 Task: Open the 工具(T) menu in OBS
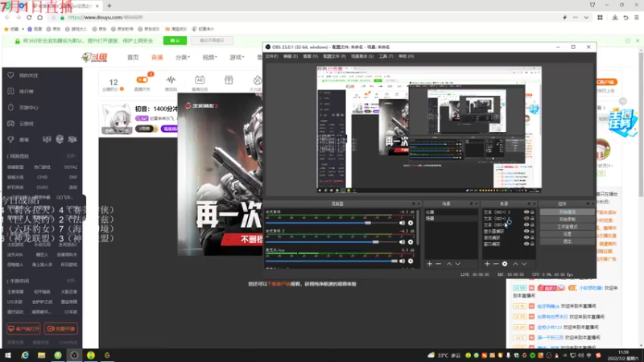coord(386,56)
